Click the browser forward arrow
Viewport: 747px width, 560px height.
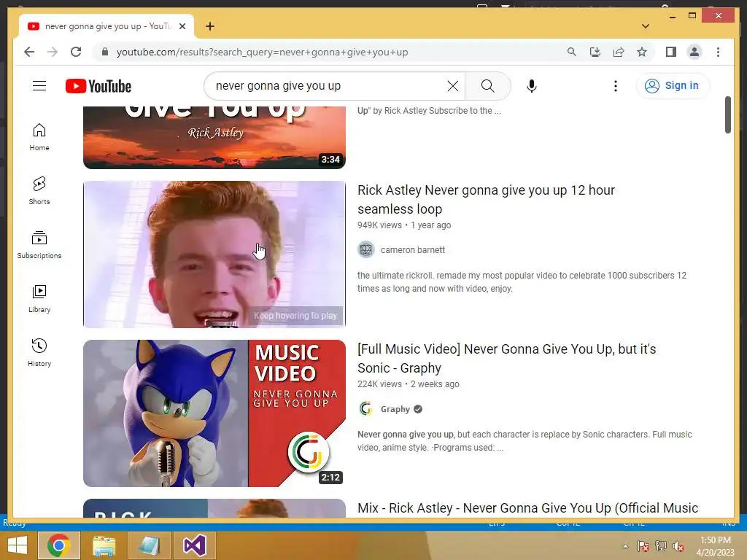(x=53, y=52)
